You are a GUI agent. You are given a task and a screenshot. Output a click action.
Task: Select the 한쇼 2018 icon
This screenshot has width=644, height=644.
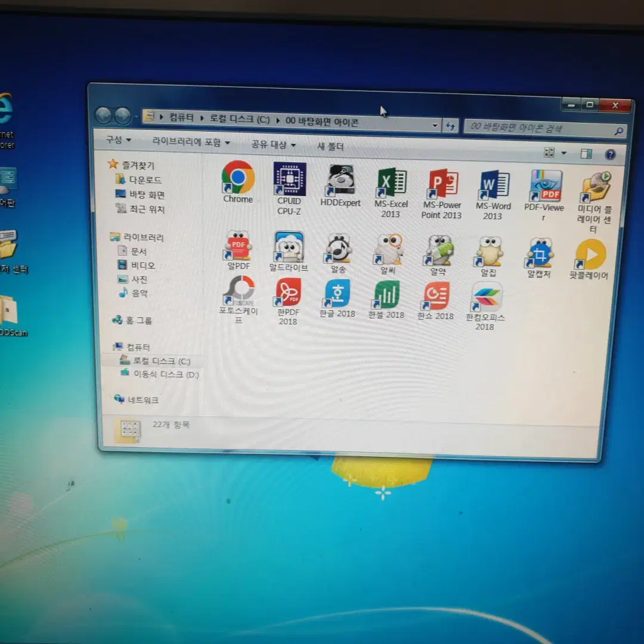pos(436,301)
